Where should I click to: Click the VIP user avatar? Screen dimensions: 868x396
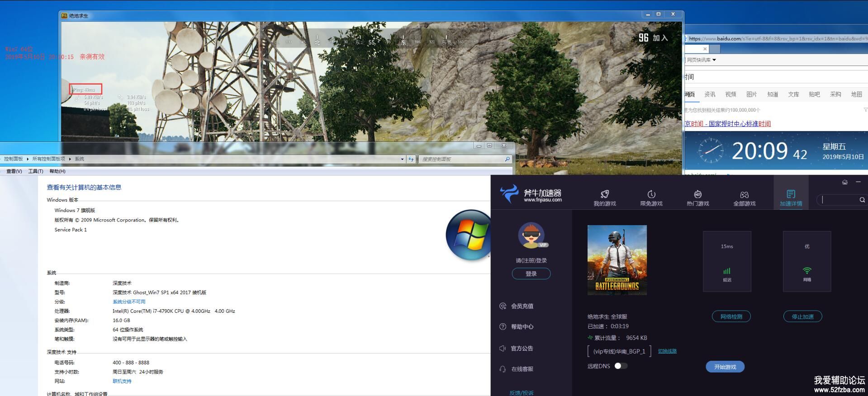531,235
